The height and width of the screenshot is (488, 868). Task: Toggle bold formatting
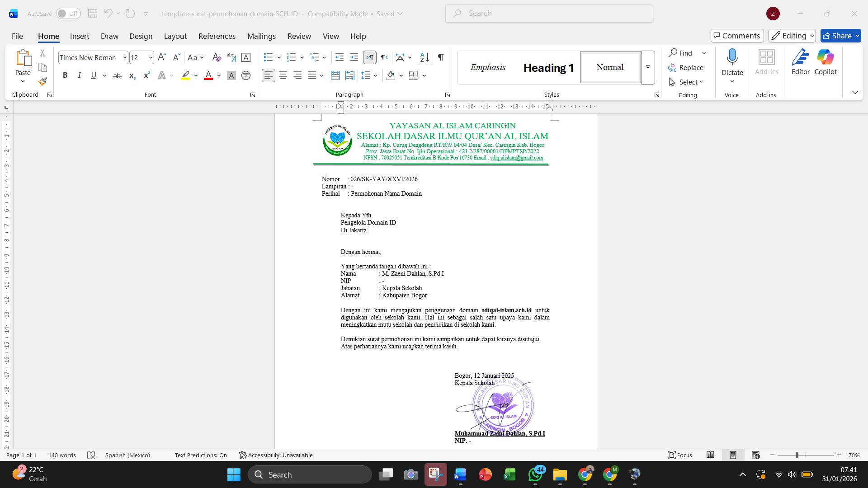click(65, 75)
